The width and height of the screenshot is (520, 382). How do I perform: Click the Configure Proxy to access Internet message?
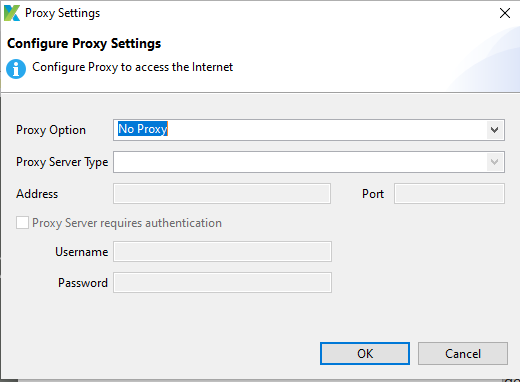[x=132, y=67]
